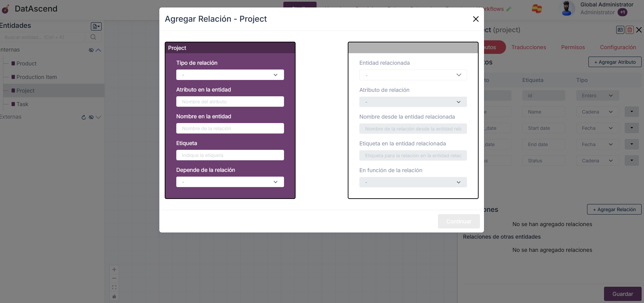This screenshot has height=303, width=644.
Task: Select the Task entity
Action: tap(22, 104)
